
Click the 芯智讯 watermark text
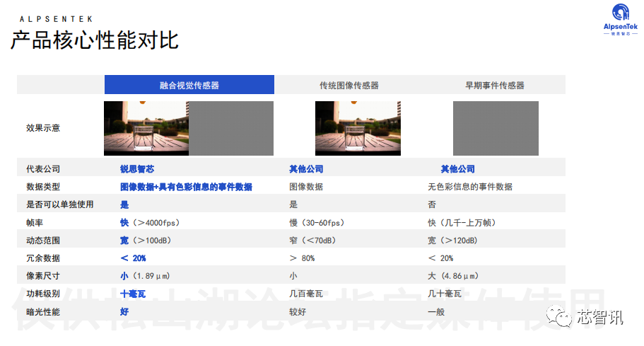tap(600, 317)
